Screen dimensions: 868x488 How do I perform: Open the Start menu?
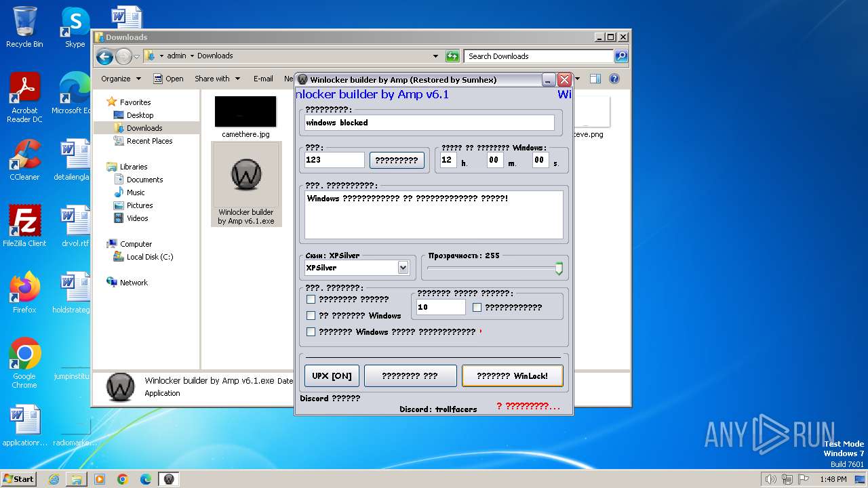(x=18, y=479)
